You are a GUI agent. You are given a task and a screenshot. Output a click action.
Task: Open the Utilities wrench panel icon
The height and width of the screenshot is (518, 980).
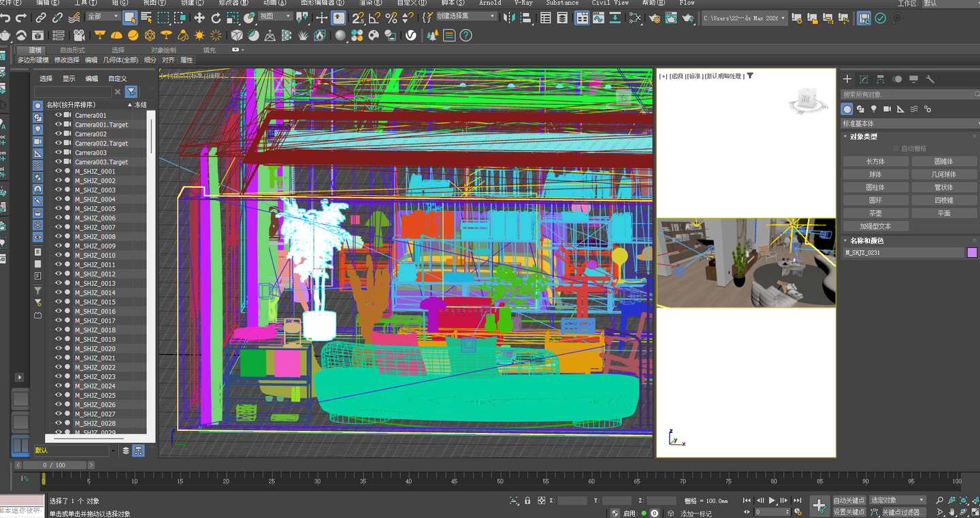coord(930,80)
